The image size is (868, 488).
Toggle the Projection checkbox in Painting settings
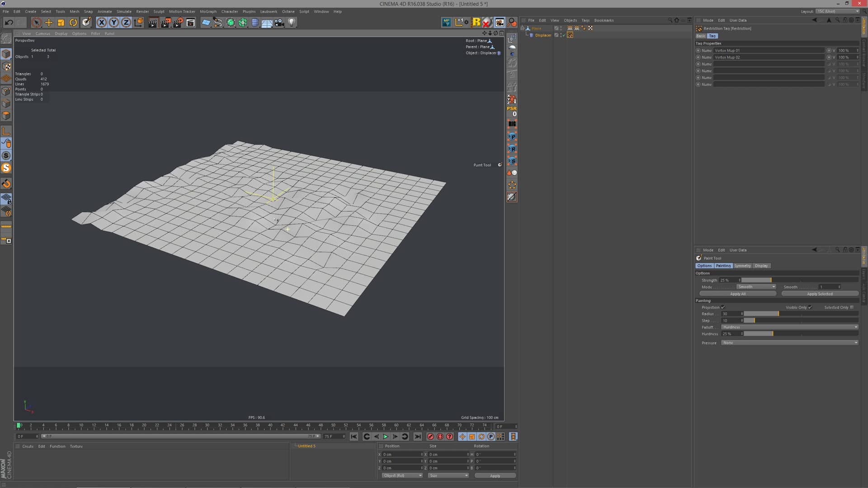pos(723,307)
